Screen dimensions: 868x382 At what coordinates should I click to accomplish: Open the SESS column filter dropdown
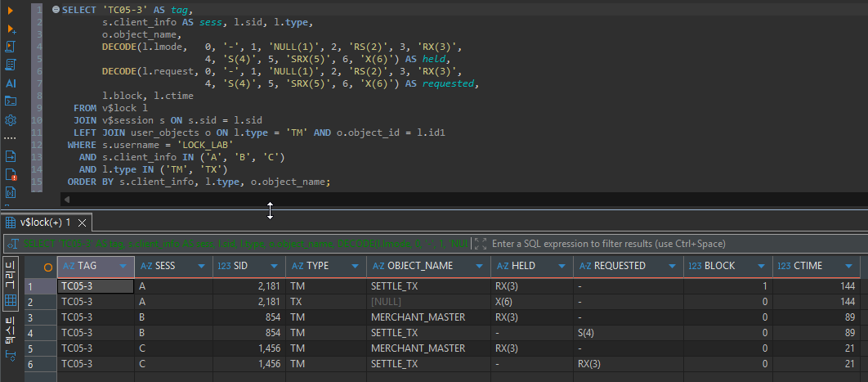click(x=202, y=267)
